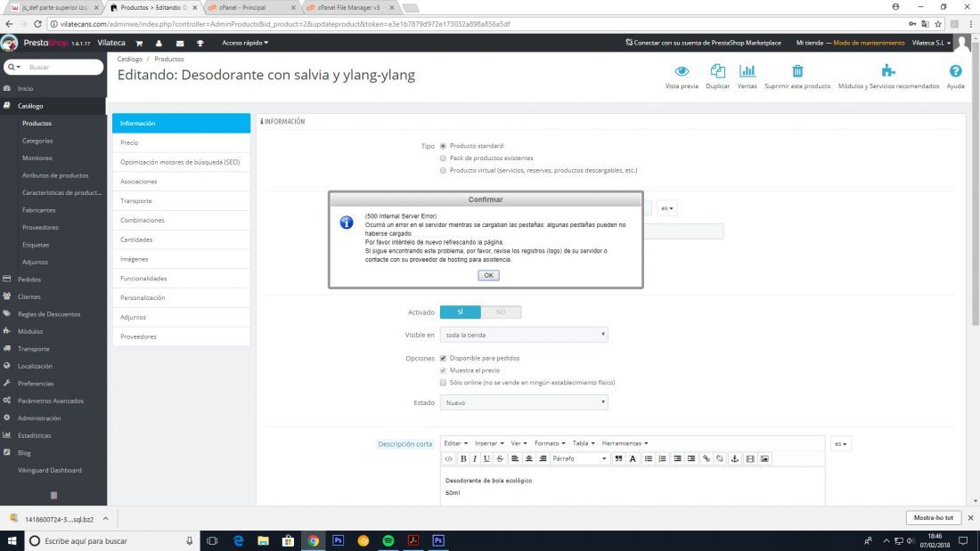Click Conectar con su cuenta de PrestaShop Marketplace
The height and width of the screenshot is (551, 980).
(x=703, y=43)
